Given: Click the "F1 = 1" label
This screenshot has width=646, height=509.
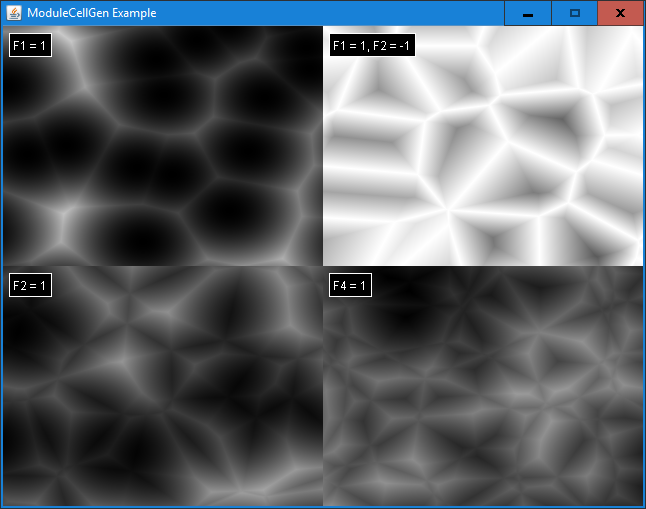Looking at the screenshot, I should click(30, 46).
